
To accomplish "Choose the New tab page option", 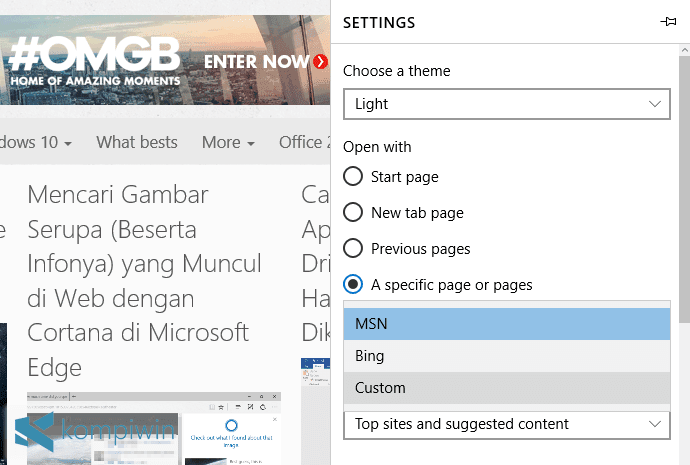I will pyautogui.click(x=353, y=213).
